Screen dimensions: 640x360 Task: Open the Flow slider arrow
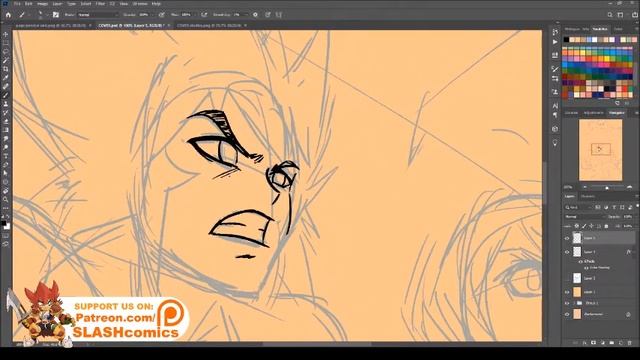[x=195, y=15]
